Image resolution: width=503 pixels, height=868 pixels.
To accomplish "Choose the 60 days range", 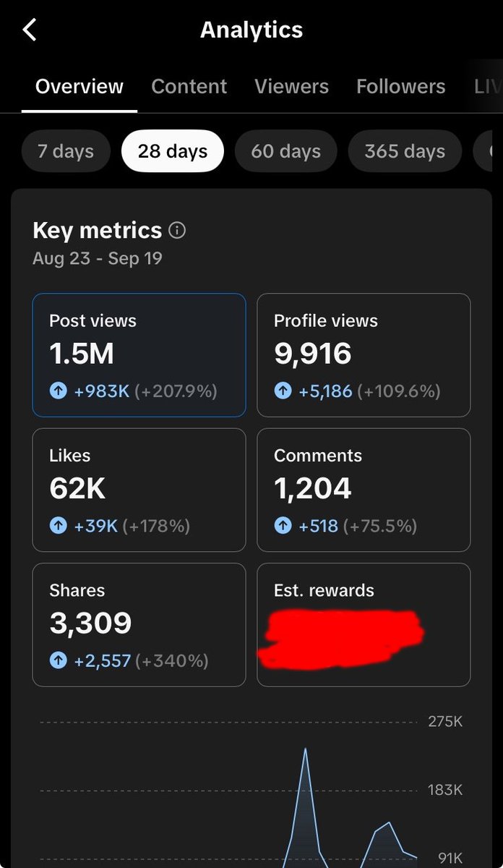I will [285, 151].
